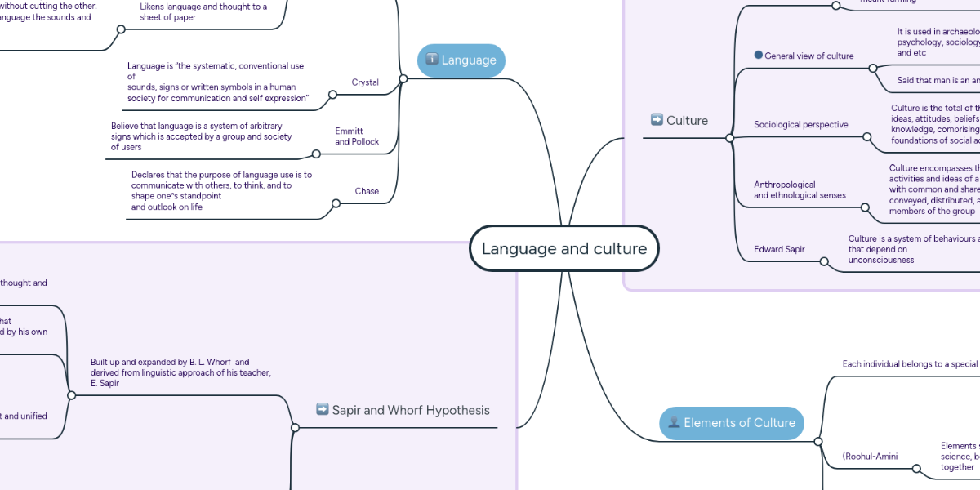Select the Emmitt and Pollock node
The width and height of the screenshot is (980, 490).
coord(355,136)
